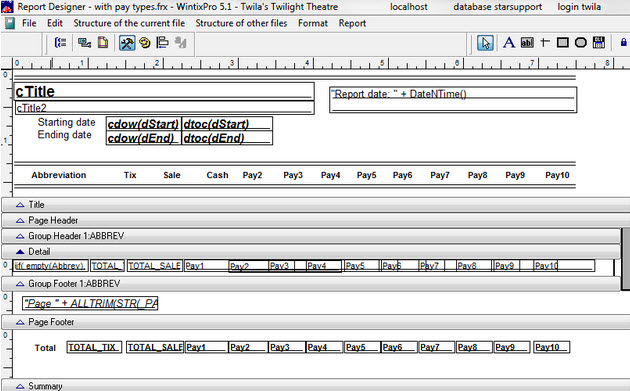
Task: Open the Data Environment icon
Action: tap(84, 43)
